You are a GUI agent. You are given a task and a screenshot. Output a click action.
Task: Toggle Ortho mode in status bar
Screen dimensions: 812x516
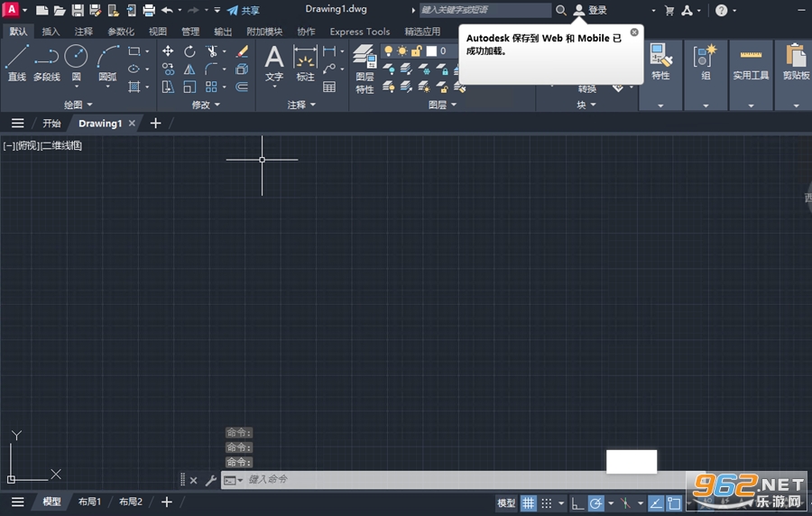(x=577, y=502)
